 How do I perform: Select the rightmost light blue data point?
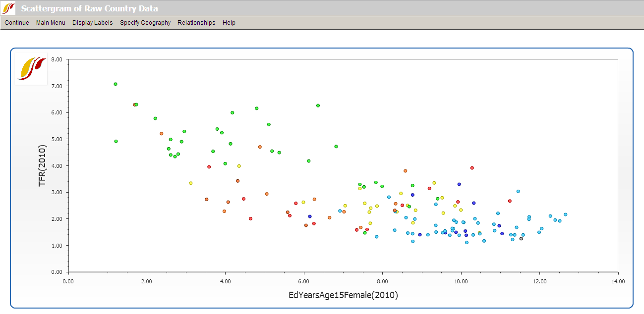[x=565, y=214]
